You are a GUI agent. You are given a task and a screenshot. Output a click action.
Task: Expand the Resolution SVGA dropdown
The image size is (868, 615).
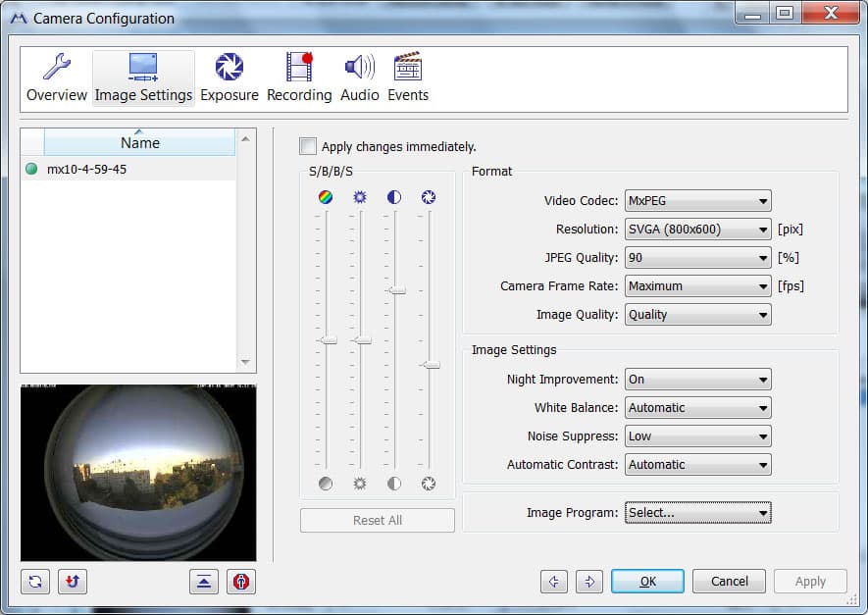coord(697,230)
